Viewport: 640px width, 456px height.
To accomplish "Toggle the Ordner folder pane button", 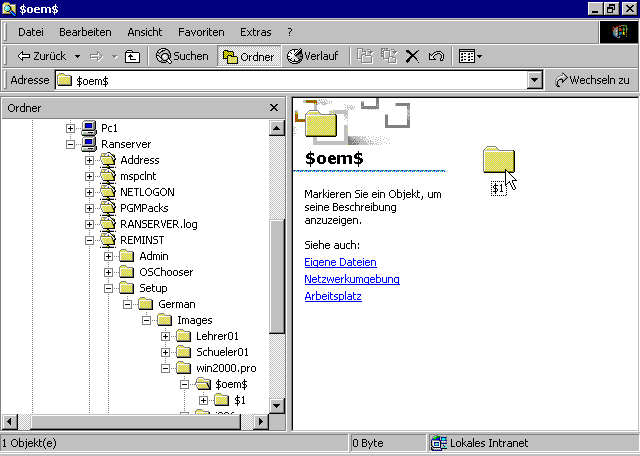I will (249, 56).
